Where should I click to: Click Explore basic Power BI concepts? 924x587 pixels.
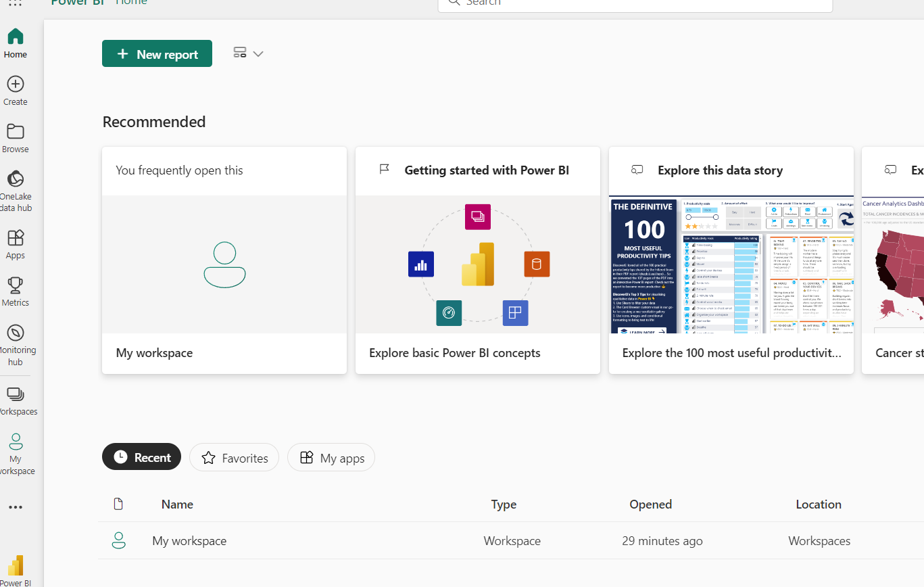455,353
